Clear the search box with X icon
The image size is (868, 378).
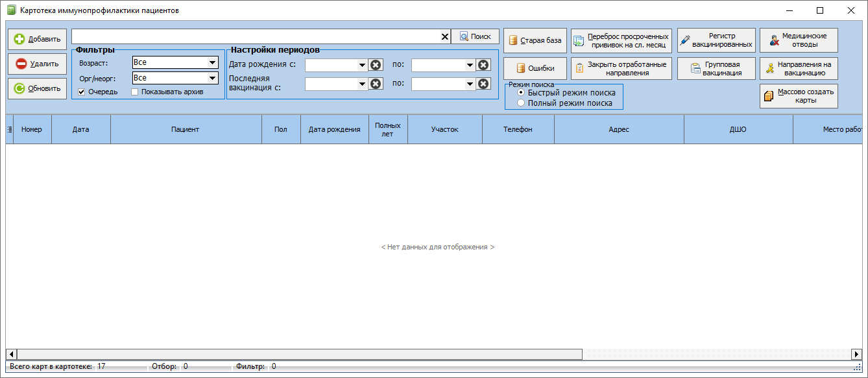click(445, 37)
